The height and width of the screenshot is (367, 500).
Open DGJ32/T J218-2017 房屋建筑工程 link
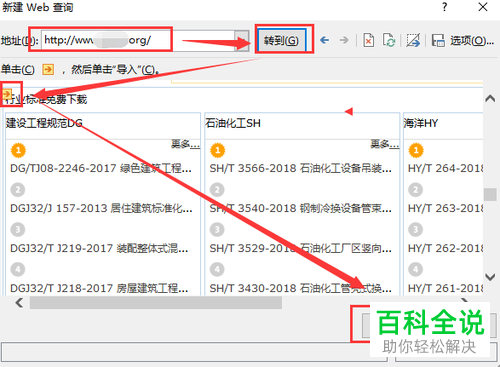pos(99,288)
